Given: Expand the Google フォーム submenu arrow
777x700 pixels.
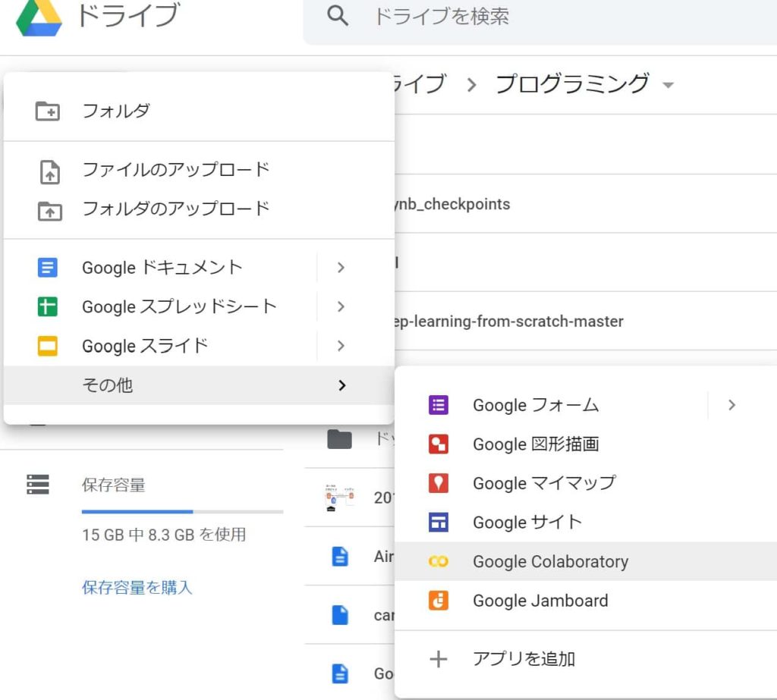Looking at the screenshot, I should 731,405.
